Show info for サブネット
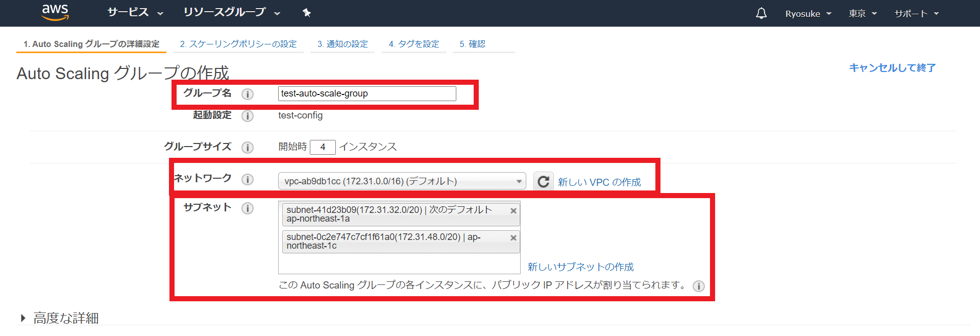The height and width of the screenshot is (336, 980). point(248,208)
